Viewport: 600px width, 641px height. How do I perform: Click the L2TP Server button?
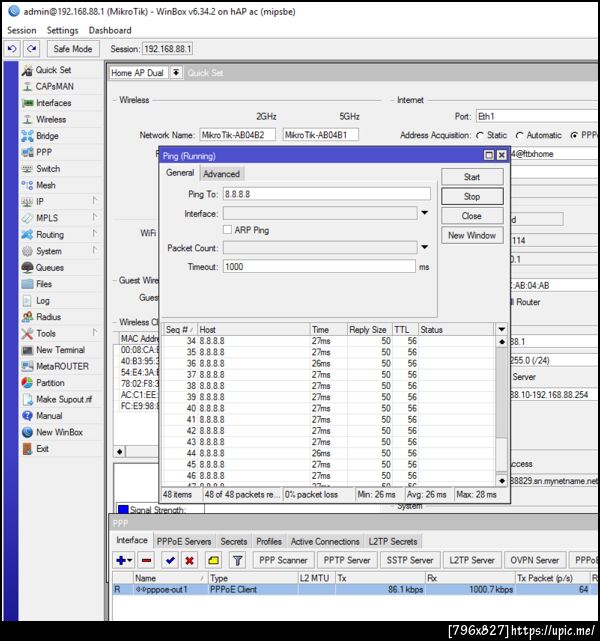[x=472, y=560]
